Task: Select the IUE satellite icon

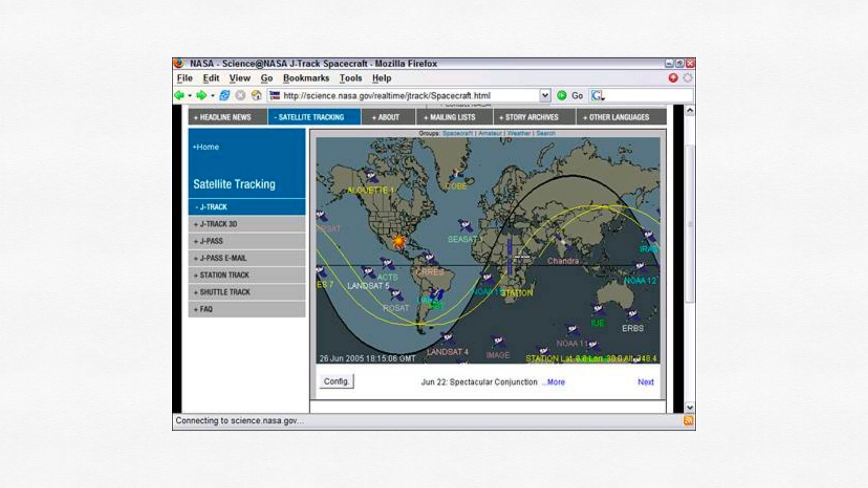Action: click(598, 310)
